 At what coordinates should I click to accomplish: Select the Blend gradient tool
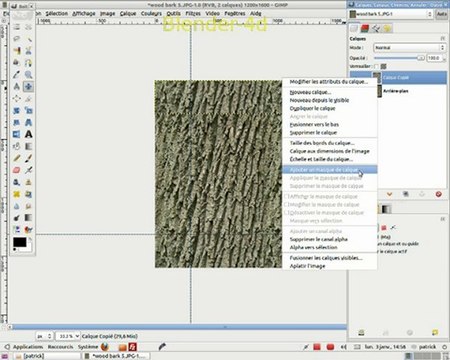(x=28, y=146)
